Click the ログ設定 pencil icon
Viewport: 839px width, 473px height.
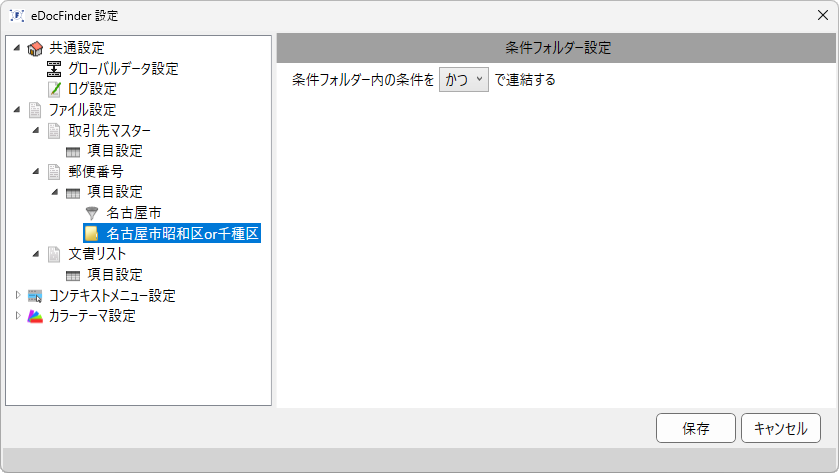[54, 89]
